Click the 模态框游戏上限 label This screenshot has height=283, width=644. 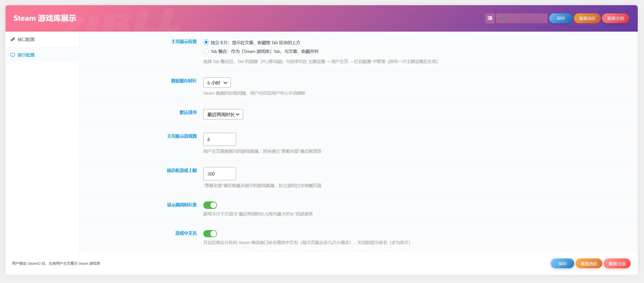(x=182, y=171)
